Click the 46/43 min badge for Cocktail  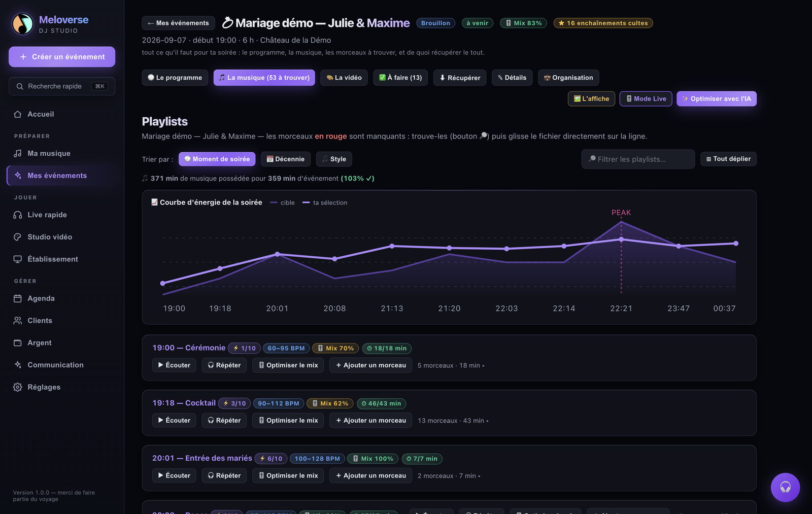pos(381,403)
